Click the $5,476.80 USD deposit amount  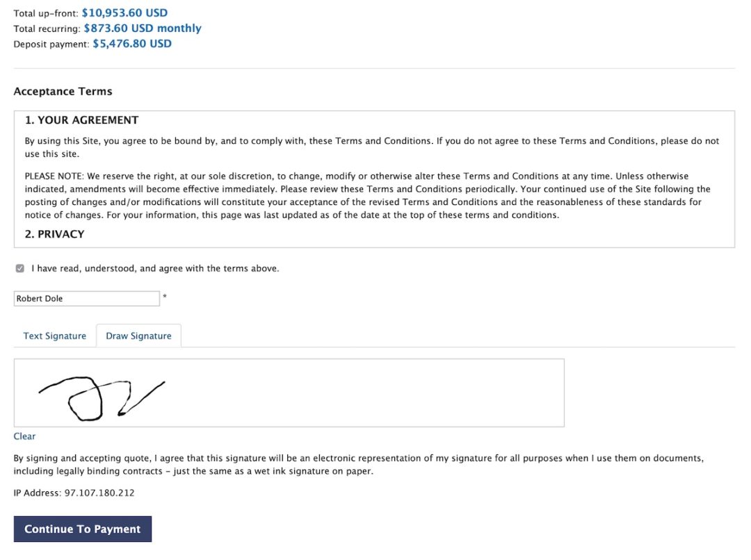pyautogui.click(x=131, y=44)
